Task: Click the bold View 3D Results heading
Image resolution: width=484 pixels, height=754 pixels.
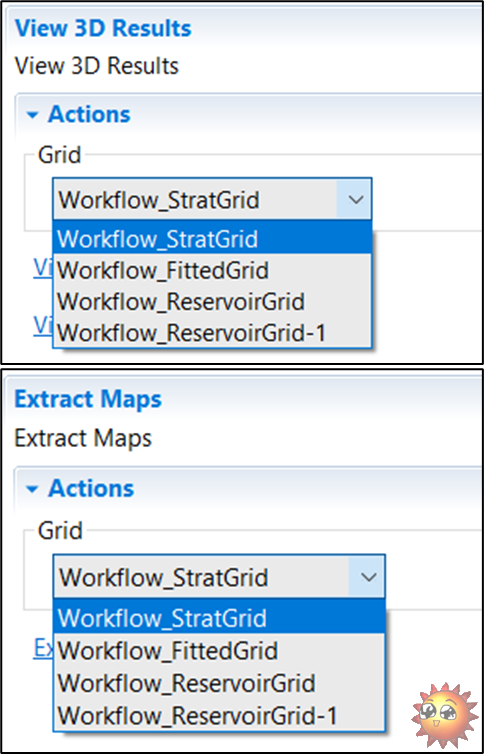Action: (x=103, y=28)
